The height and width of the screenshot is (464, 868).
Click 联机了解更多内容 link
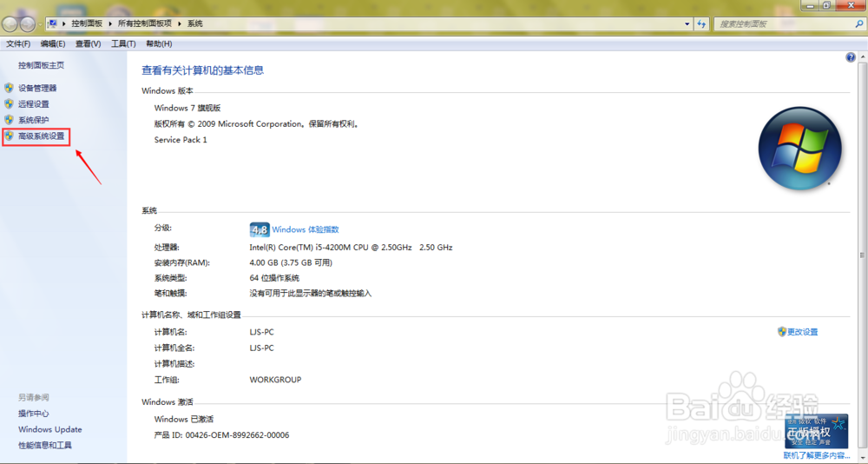pos(817,455)
